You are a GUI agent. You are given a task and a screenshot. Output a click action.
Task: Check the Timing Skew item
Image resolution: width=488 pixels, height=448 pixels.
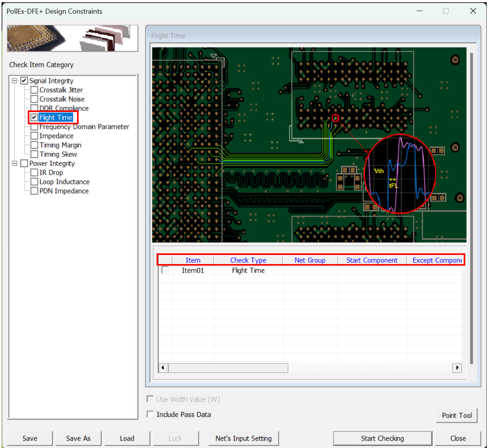(34, 154)
